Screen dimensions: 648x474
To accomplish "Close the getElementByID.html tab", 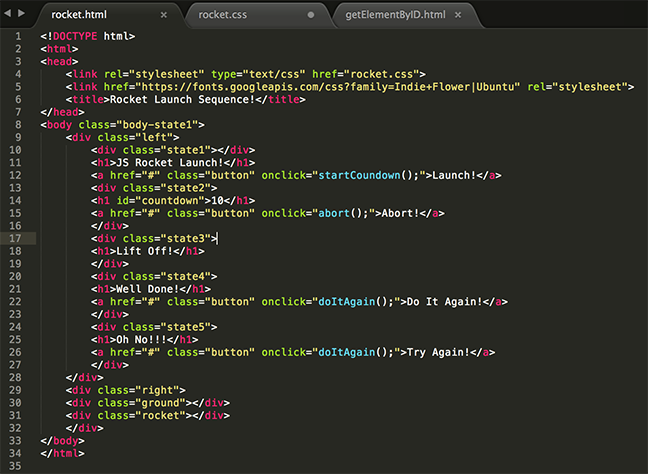I will tap(458, 15).
